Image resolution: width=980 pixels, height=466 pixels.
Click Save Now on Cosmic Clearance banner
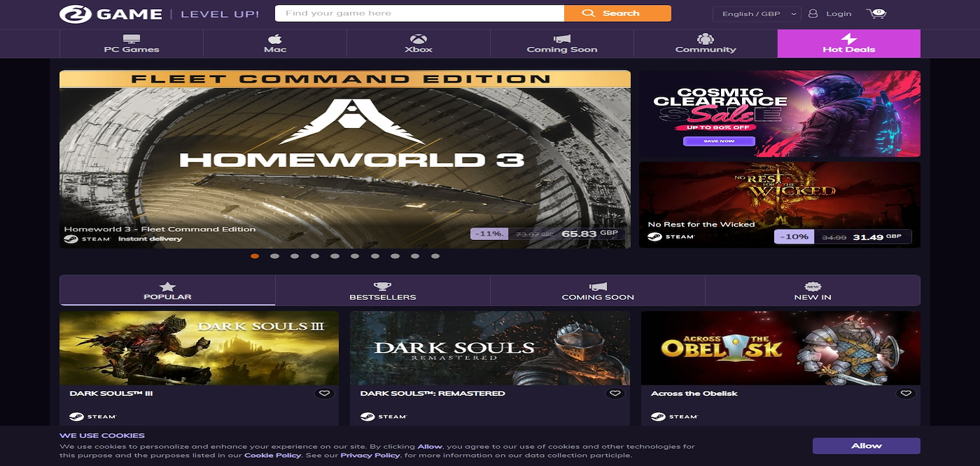[x=719, y=141]
